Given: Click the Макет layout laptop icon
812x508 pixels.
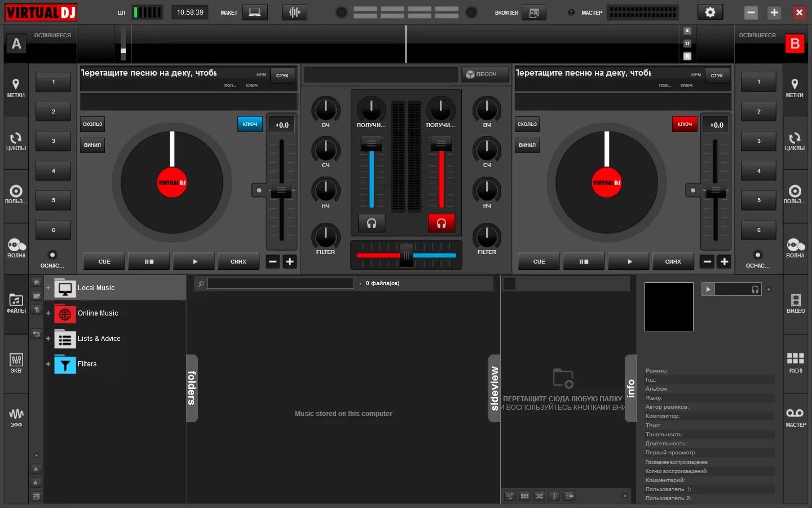Looking at the screenshot, I should 255,12.
